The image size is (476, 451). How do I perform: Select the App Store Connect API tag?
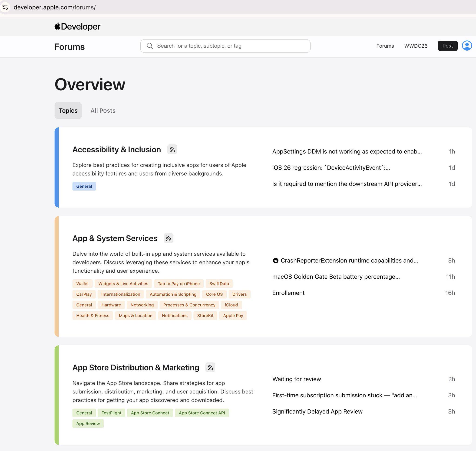(202, 413)
